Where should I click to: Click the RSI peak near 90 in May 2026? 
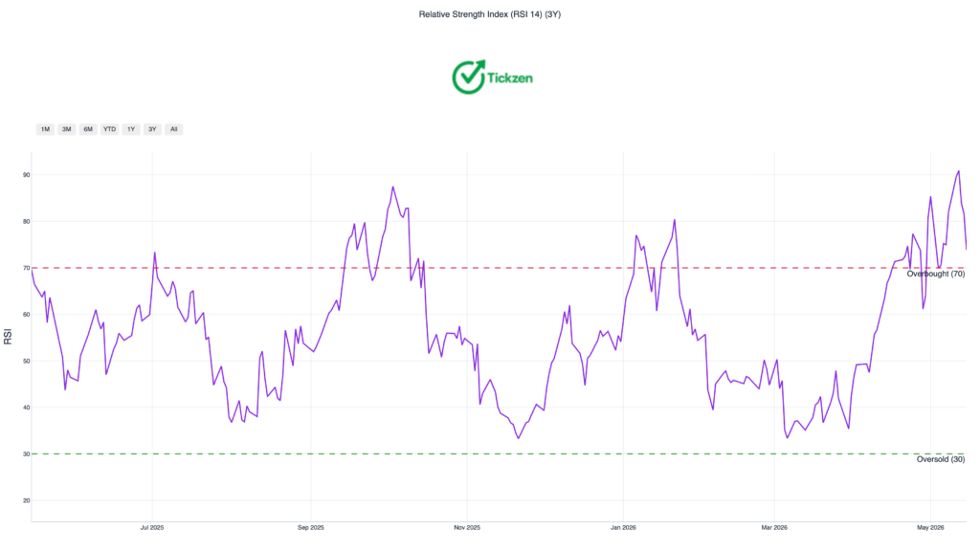coord(958,171)
